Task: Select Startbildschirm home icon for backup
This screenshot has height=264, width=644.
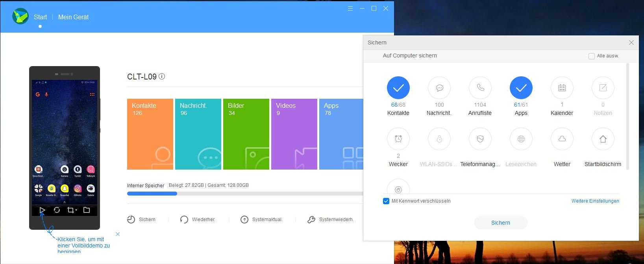Action: tap(603, 139)
